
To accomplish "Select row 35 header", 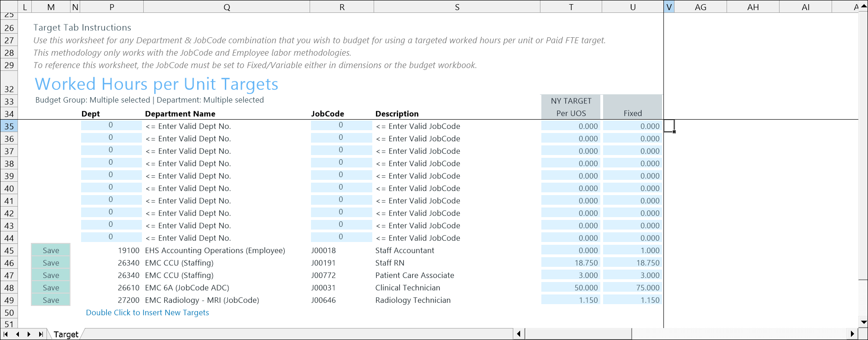I will 9,126.
